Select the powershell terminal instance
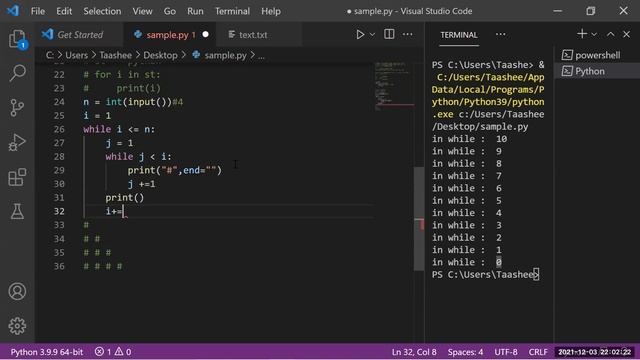Screen dimensions: 640x360 click(597, 55)
